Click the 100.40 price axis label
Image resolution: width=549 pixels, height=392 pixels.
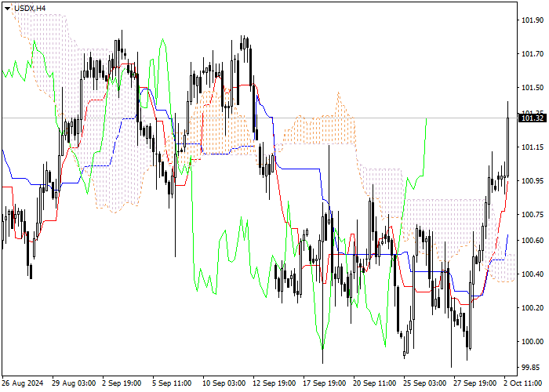(x=533, y=274)
